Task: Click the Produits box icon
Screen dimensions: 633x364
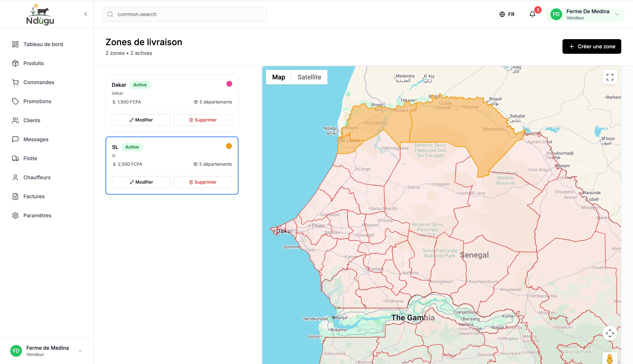Action: pyautogui.click(x=15, y=63)
